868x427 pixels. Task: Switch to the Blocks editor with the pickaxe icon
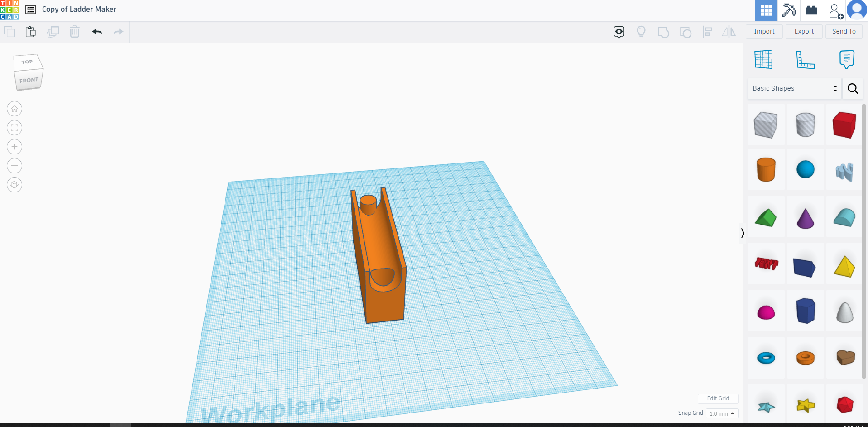click(x=789, y=10)
